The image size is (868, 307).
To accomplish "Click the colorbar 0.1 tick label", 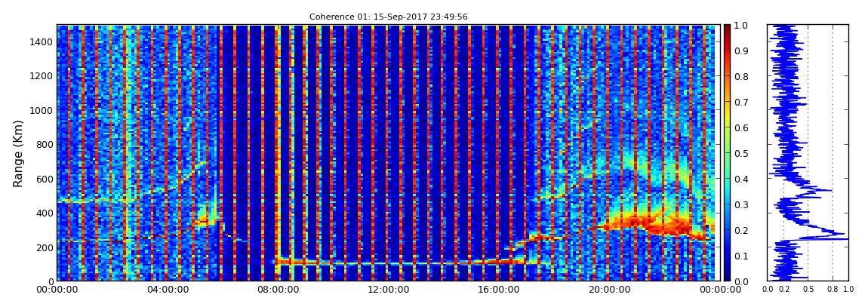I will (740, 256).
